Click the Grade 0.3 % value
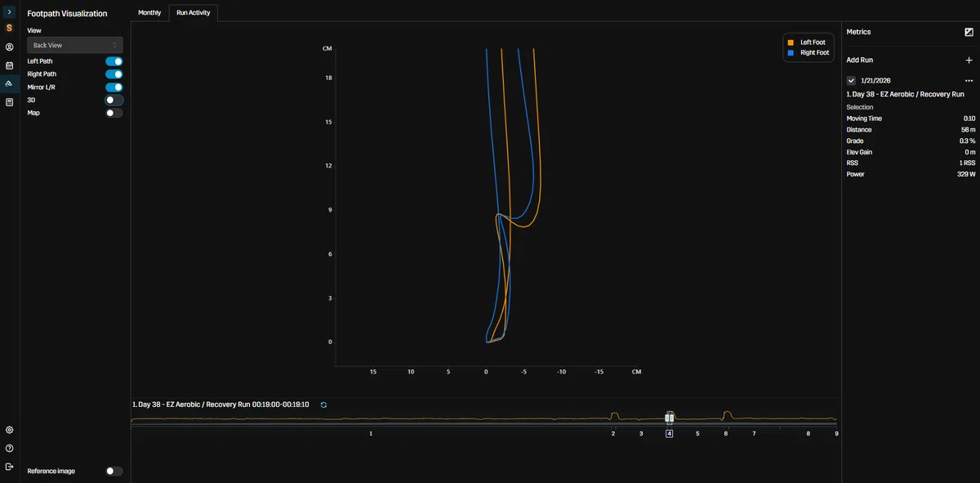 (967, 141)
